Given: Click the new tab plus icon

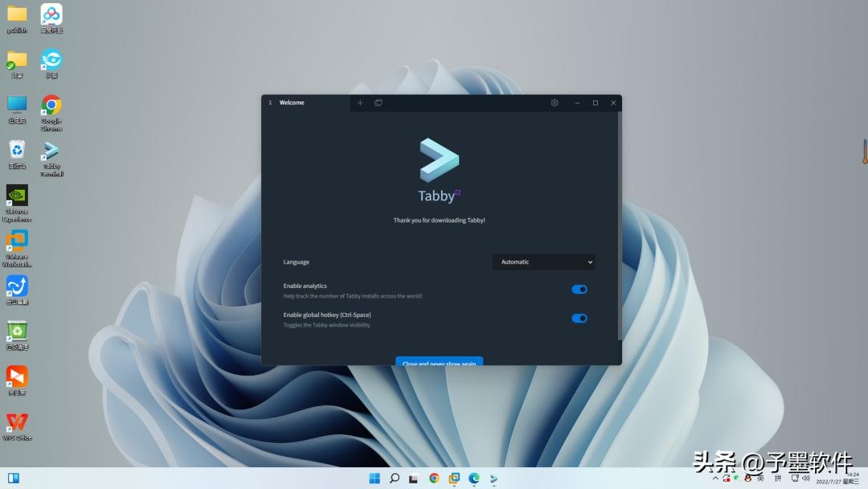Looking at the screenshot, I should [360, 103].
